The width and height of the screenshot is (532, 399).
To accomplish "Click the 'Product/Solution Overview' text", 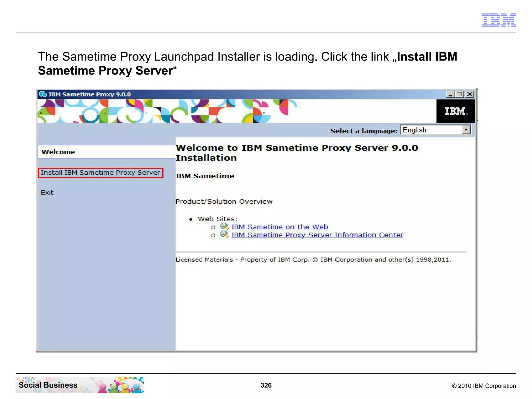I will tap(224, 202).
